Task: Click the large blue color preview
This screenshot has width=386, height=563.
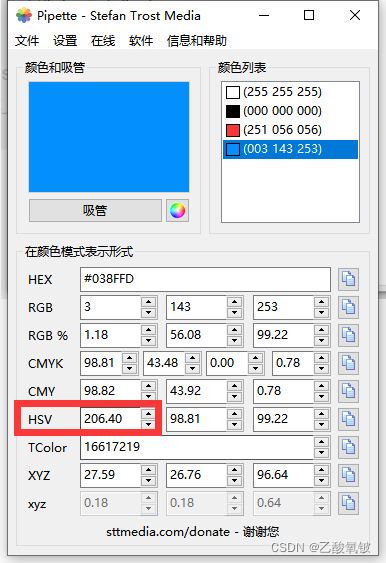Action: [x=109, y=137]
